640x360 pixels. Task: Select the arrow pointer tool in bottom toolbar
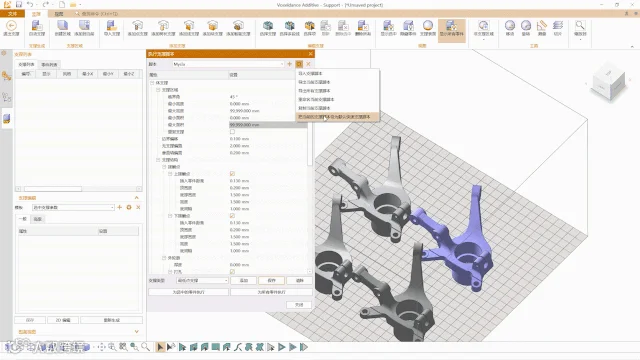point(160,347)
